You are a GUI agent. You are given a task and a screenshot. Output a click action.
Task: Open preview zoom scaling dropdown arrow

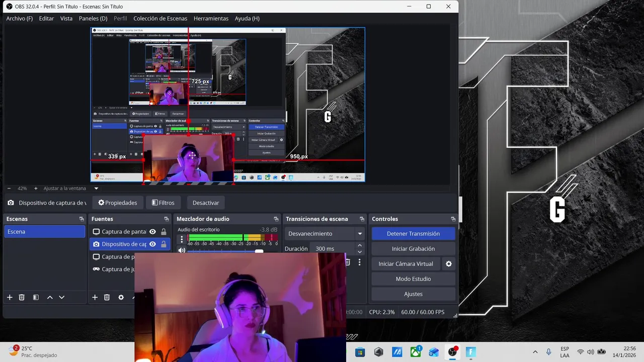click(96, 189)
